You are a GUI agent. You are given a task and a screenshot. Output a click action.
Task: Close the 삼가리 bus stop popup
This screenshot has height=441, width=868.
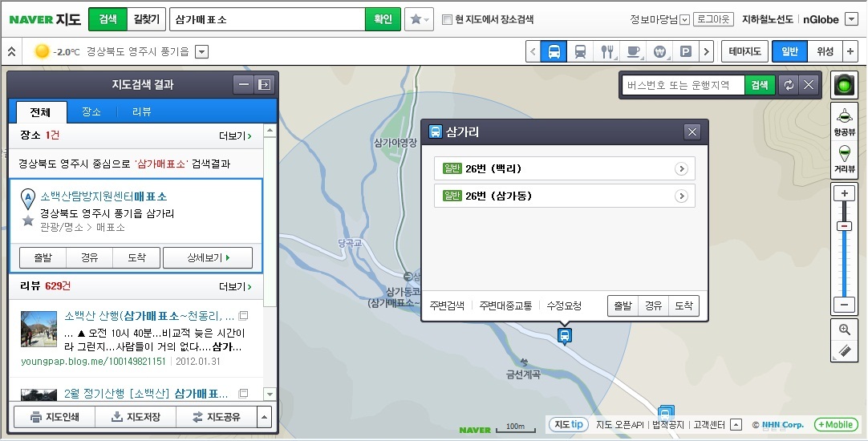(x=692, y=132)
